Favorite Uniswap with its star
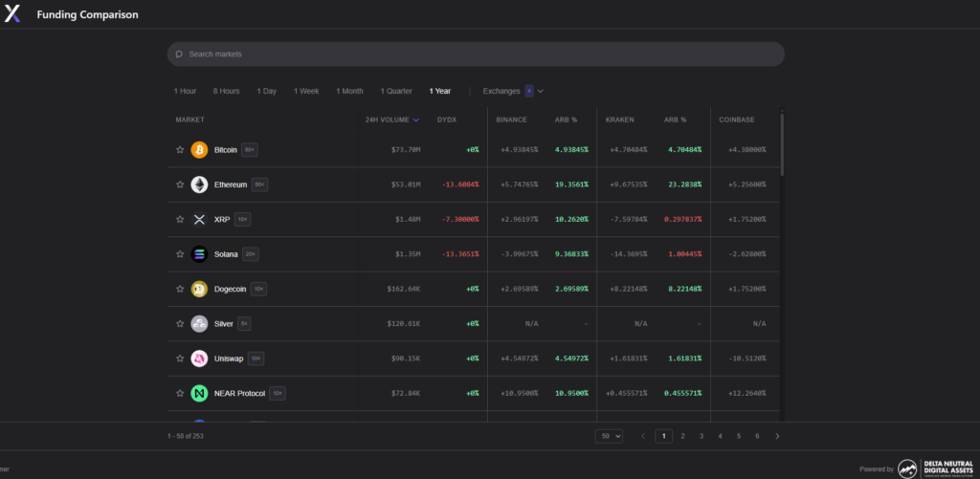980x479 pixels. [x=180, y=359]
